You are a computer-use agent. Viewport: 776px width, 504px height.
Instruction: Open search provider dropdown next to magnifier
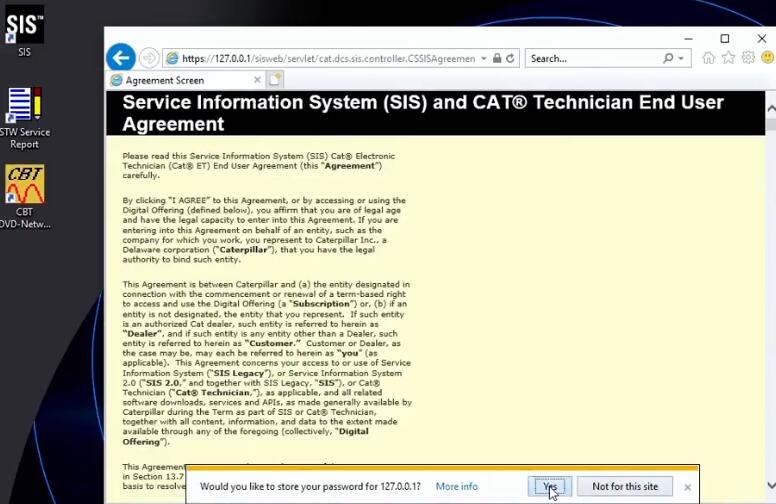pyautogui.click(x=681, y=58)
